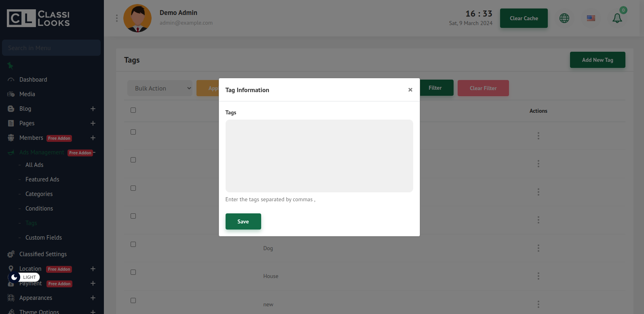Screen dimensions: 644x314
Task: Expand the Blog menu with plus icon
Action: click(x=93, y=109)
